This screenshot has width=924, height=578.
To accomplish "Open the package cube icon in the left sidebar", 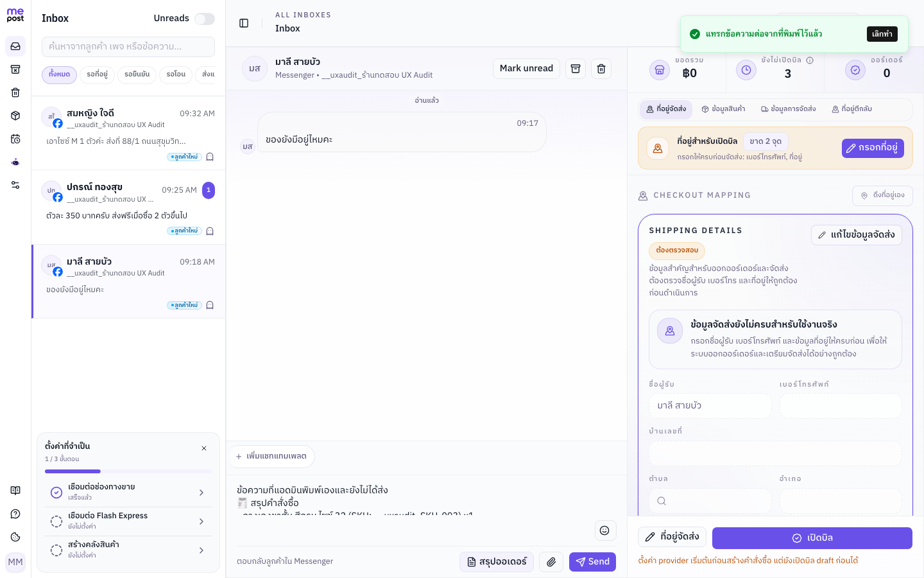I will tap(15, 116).
